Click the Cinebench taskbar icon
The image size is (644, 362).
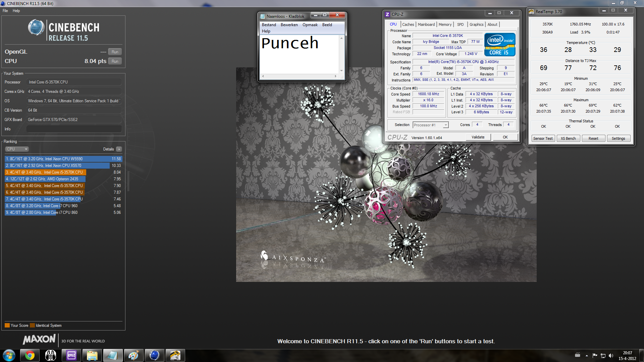click(x=154, y=355)
